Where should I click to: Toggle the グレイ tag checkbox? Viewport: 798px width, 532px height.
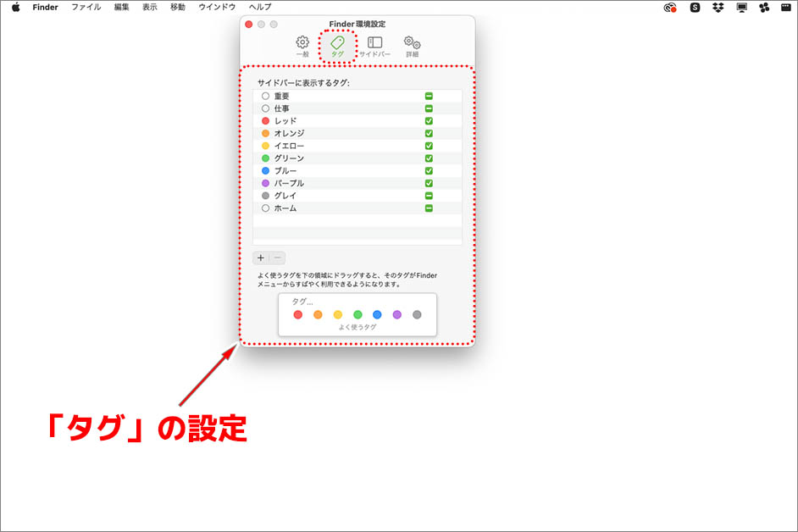[429, 196]
